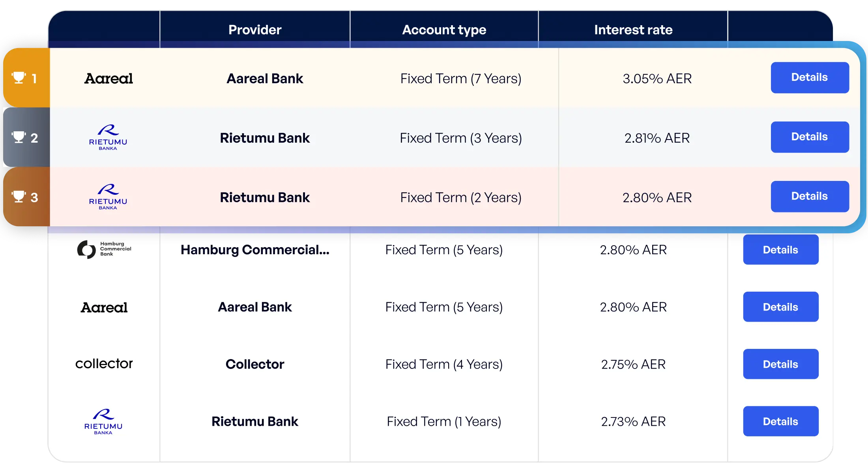Click the 3.05% AER interest rate
This screenshot has width=868, height=473.
pyautogui.click(x=657, y=78)
